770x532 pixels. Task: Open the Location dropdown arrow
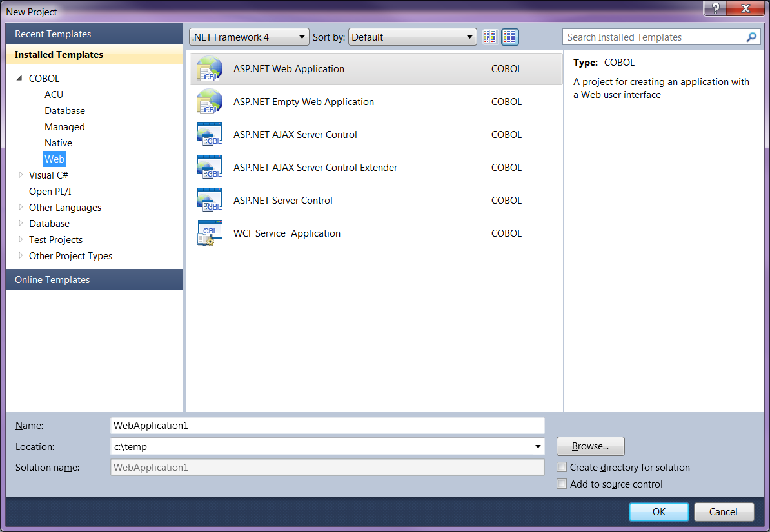pyautogui.click(x=538, y=446)
